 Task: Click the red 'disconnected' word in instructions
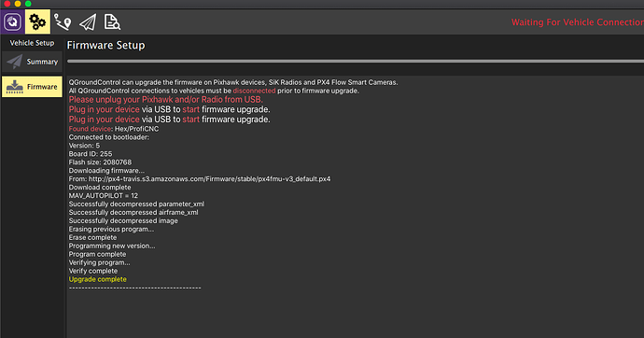point(254,91)
